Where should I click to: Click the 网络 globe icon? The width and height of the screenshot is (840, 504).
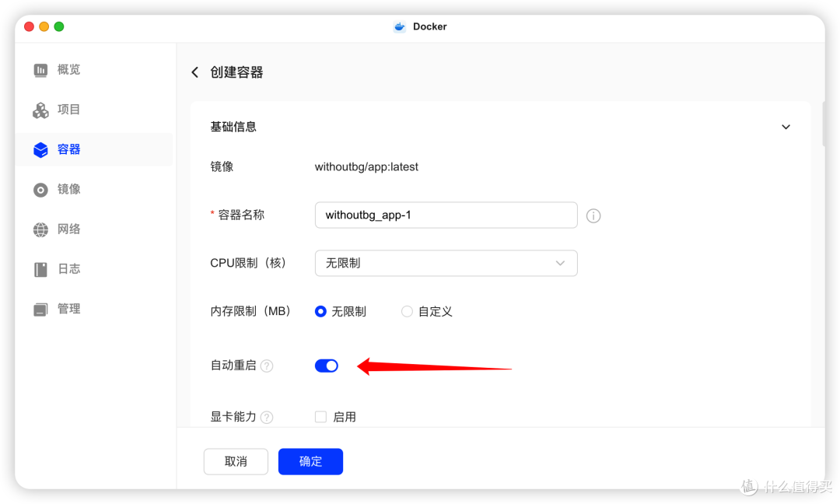(40, 229)
